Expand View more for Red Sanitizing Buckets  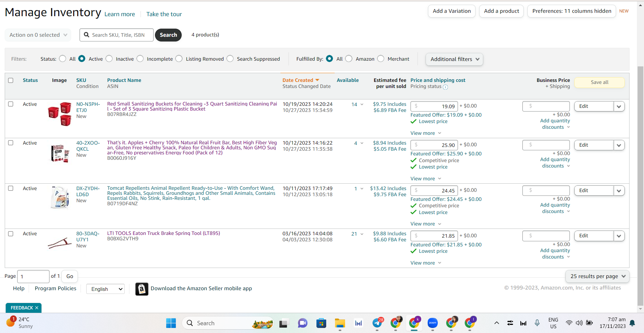(x=426, y=133)
